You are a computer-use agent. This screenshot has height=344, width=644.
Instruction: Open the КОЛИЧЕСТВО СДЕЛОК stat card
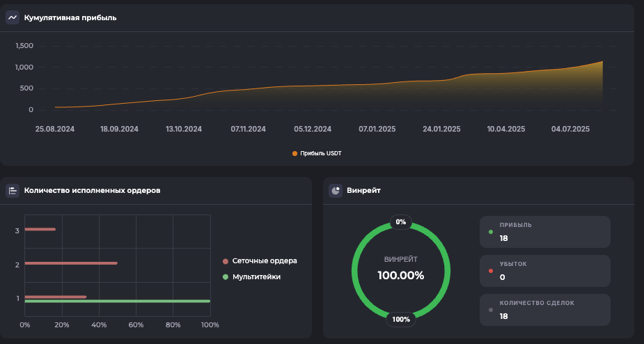[544, 310]
